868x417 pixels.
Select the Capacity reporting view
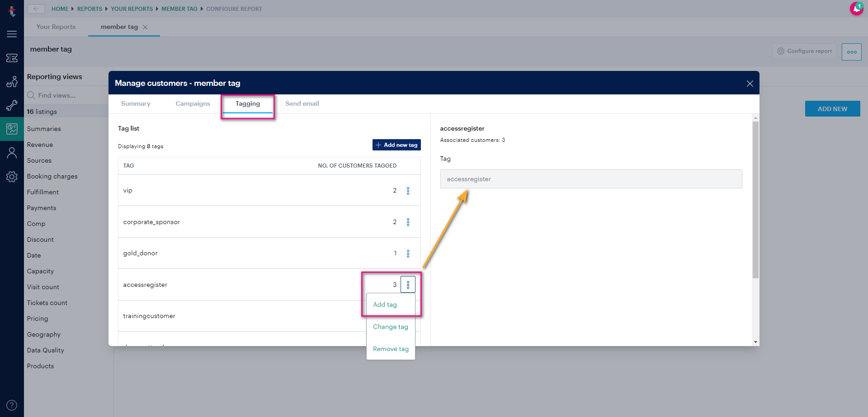[40, 271]
